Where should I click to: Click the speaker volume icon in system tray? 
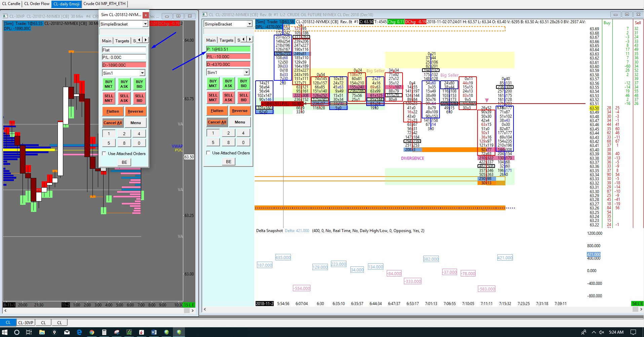click(x=602, y=332)
